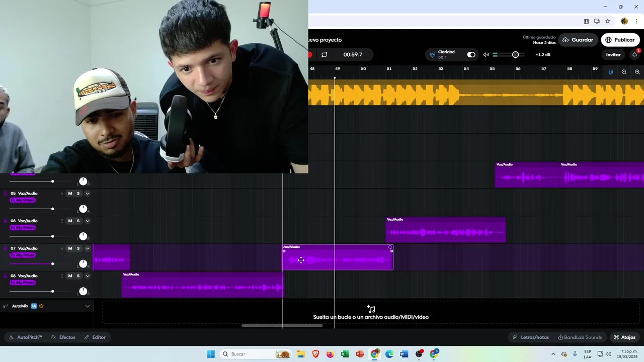This screenshot has width=644, height=362.
Task: Open the Chrome profile avatar
Action: pos(624,21)
